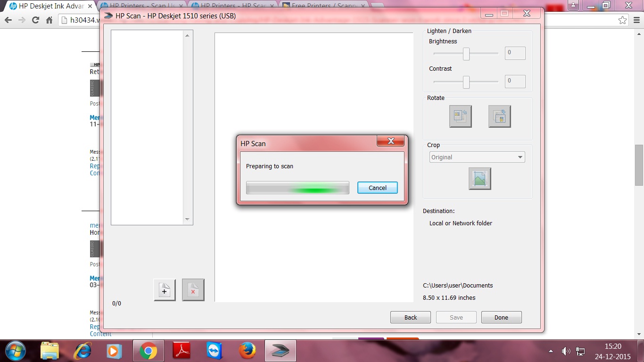Open the network status tray icon

tap(580, 351)
